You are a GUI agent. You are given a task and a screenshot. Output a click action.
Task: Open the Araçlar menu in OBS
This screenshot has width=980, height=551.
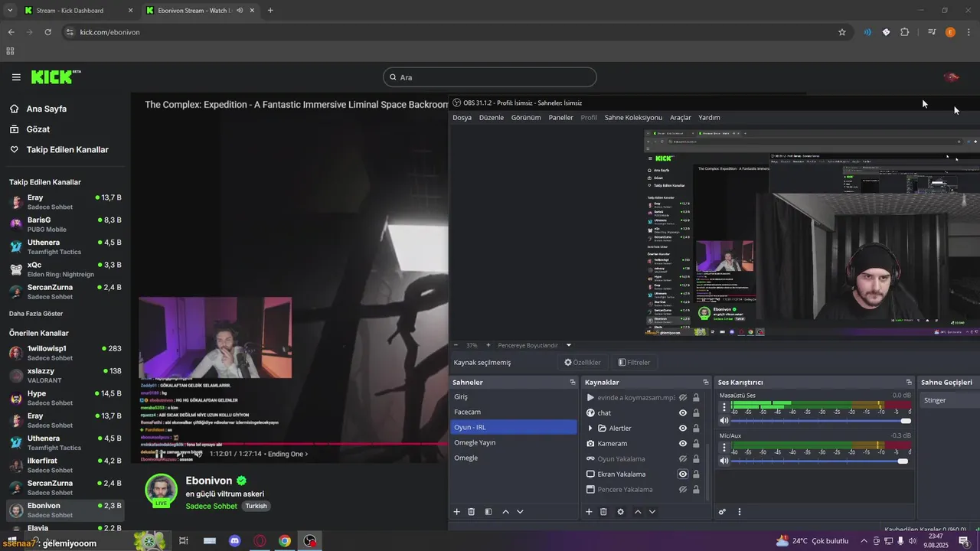pyautogui.click(x=681, y=118)
